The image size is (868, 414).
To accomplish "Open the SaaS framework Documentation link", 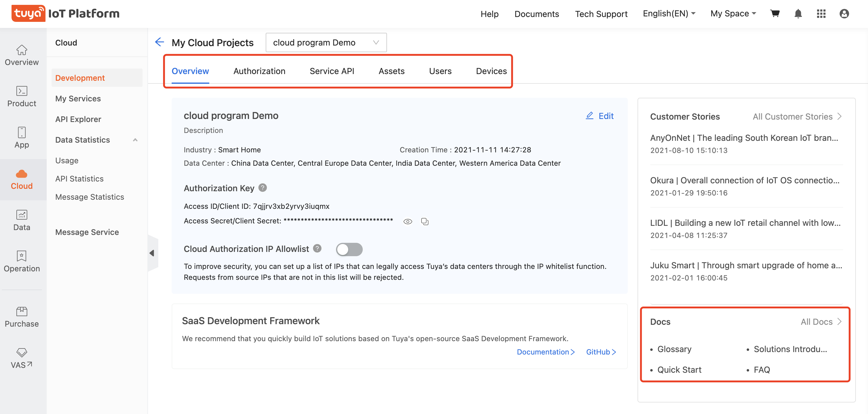I will pos(546,352).
